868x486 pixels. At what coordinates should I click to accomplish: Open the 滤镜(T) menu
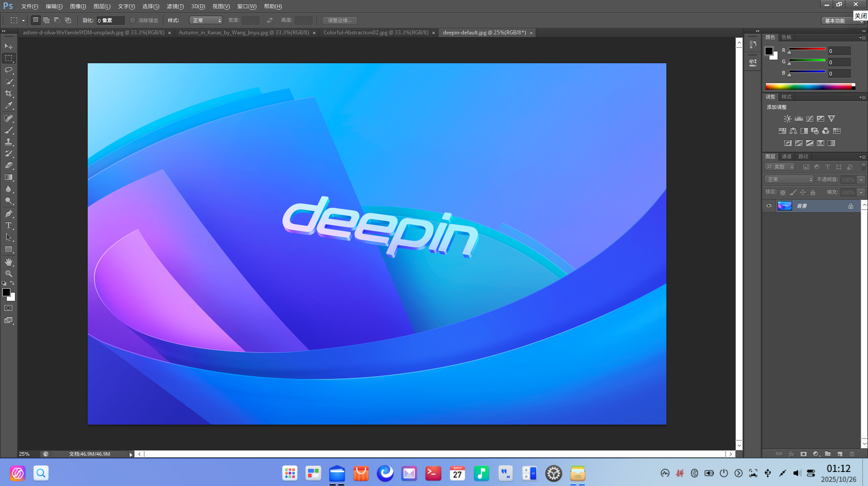click(x=175, y=6)
